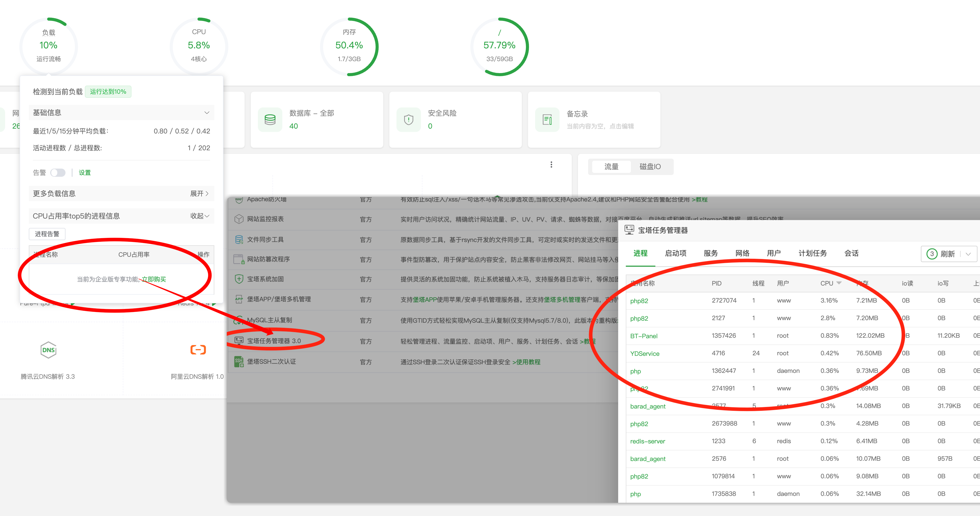This screenshot has width=980, height=516.
Task: Click the BT-Panel process name
Action: click(x=644, y=336)
